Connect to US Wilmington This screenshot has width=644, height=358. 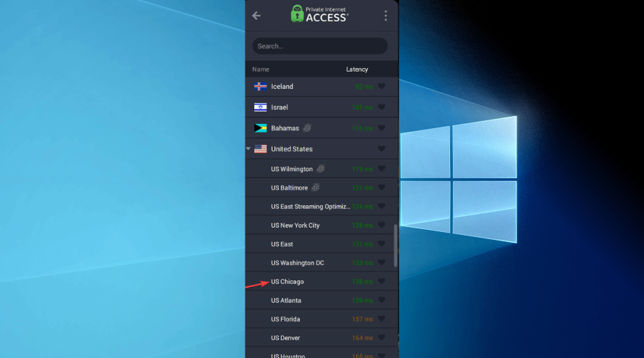pyautogui.click(x=321, y=169)
